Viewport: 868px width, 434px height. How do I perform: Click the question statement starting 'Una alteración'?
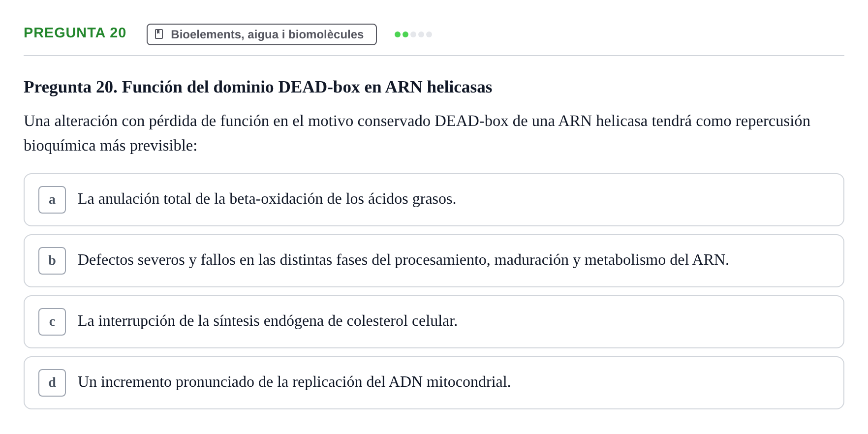(417, 133)
